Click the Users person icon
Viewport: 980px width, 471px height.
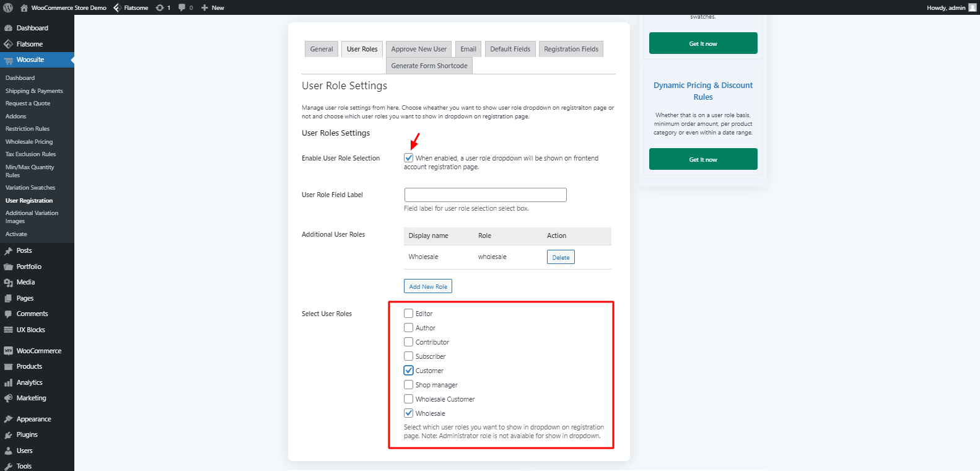(x=8, y=451)
